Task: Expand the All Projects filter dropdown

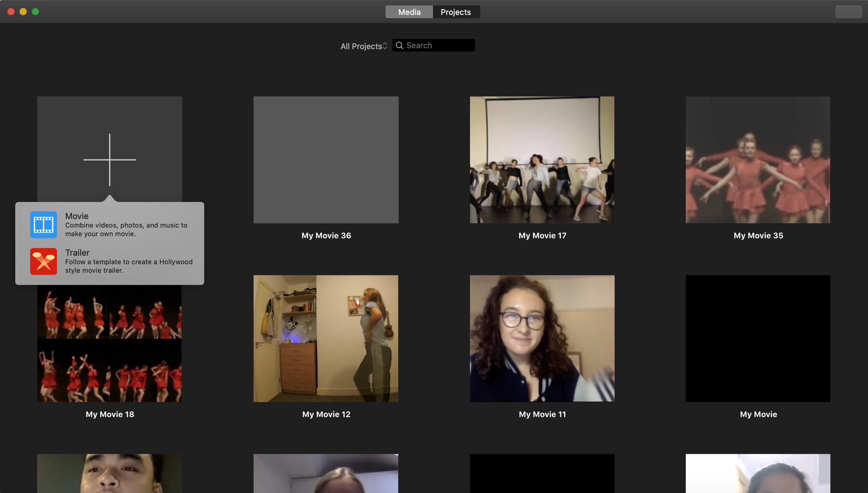Action: (x=363, y=46)
